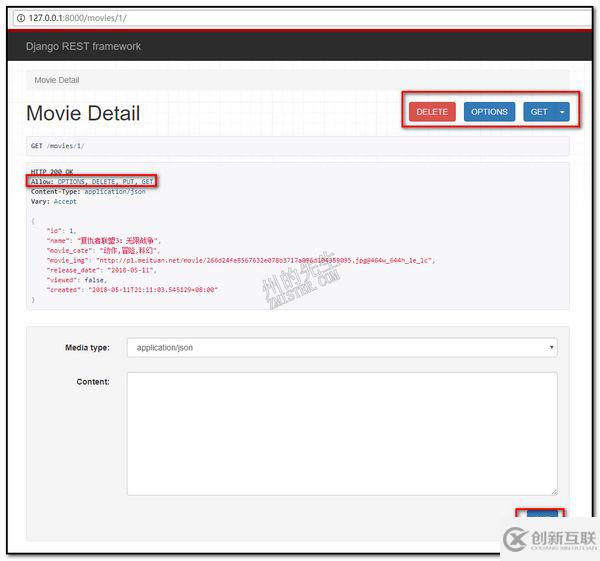Viewport: 600px width, 561px height.
Task: Click the red DELETE button
Action: pyautogui.click(x=432, y=112)
